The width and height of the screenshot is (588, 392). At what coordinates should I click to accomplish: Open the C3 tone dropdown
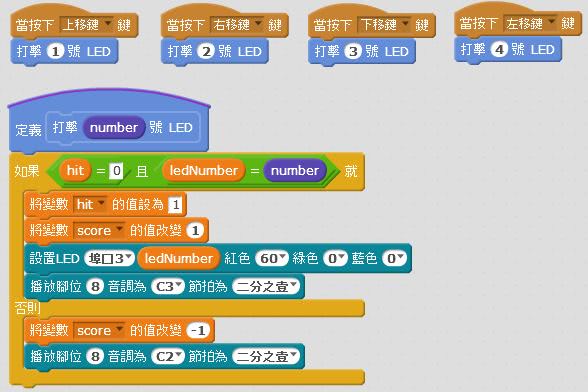pos(168,287)
